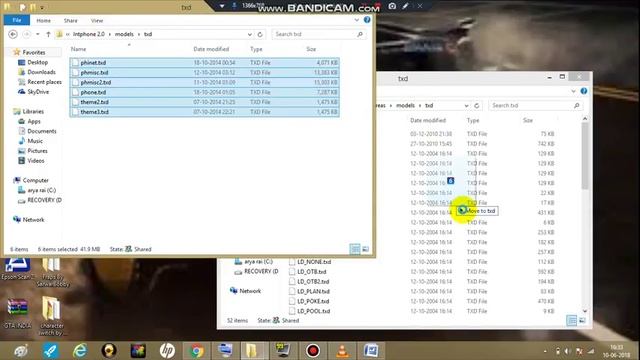Open Network in back window navigation pane

(250, 291)
